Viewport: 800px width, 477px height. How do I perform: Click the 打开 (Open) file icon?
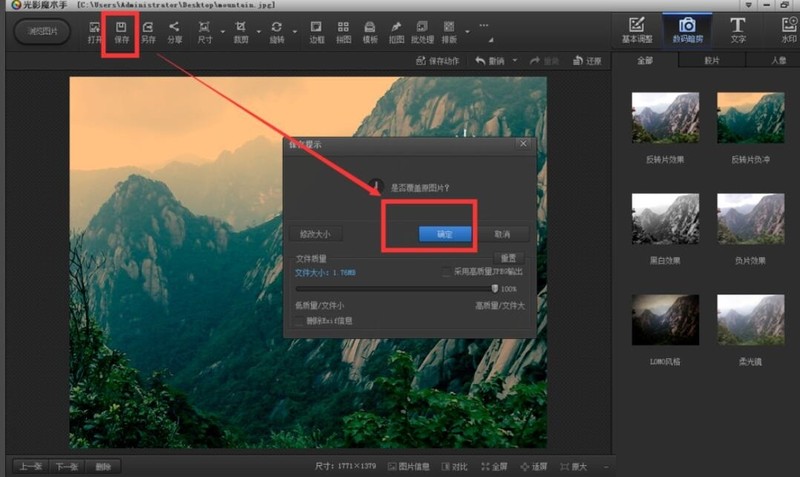click(x=95, y=31)
